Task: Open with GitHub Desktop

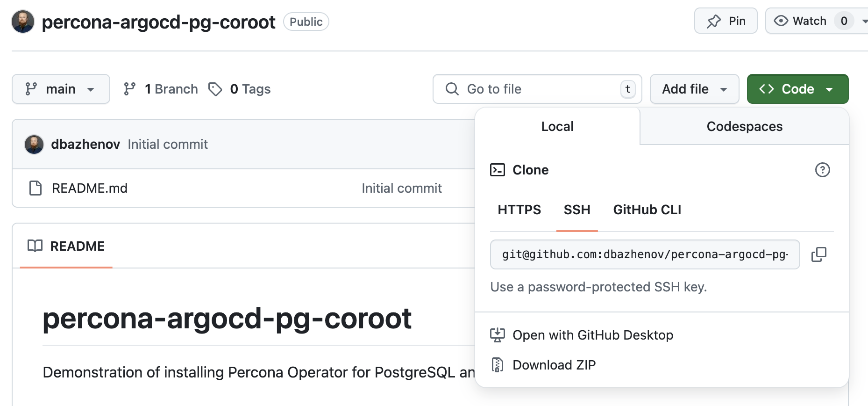Action: pos(593,335)
